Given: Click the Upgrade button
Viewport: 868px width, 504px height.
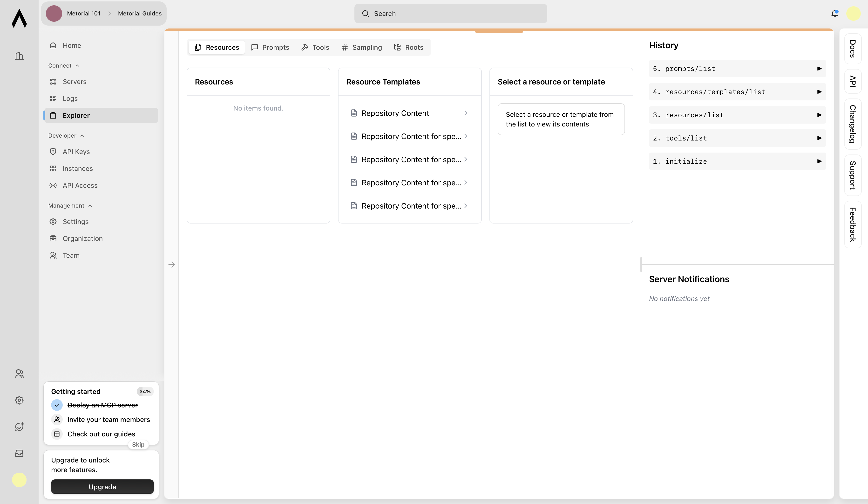Looking at the screenshot, I should tap(102, 486).
